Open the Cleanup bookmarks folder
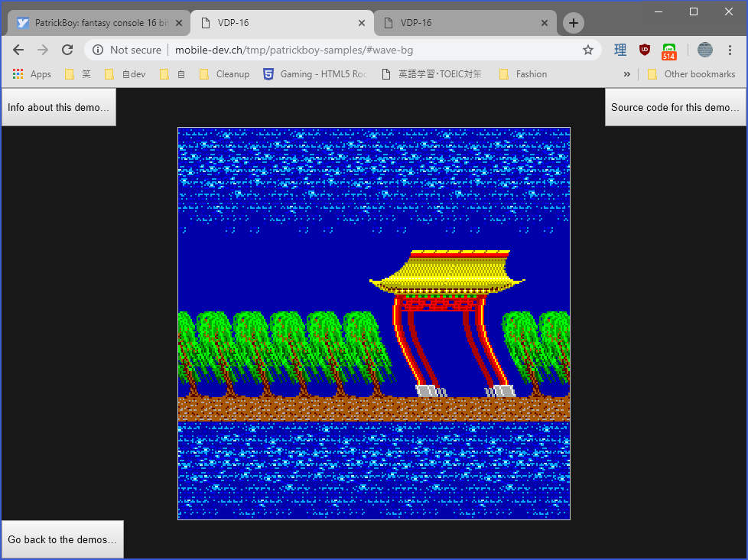748x560 pixels. tap(225, 74)
